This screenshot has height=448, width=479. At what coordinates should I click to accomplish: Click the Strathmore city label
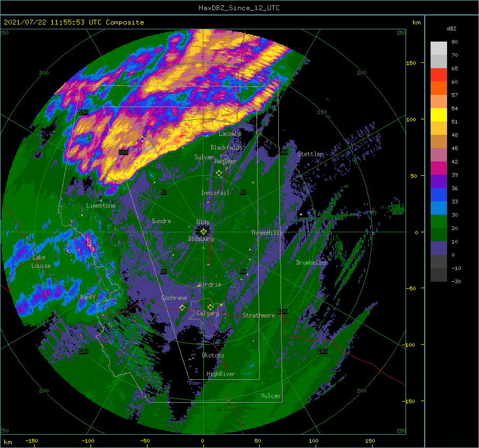259,315
